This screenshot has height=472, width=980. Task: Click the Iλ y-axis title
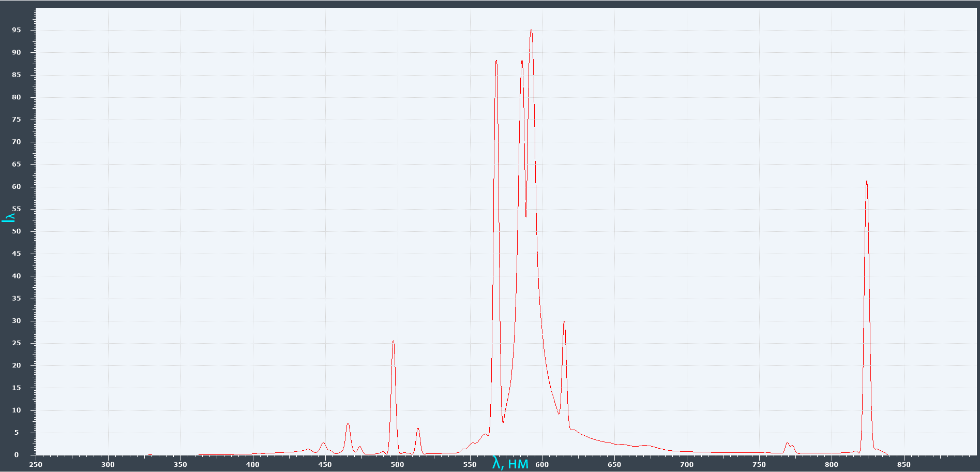pos(8,217)
